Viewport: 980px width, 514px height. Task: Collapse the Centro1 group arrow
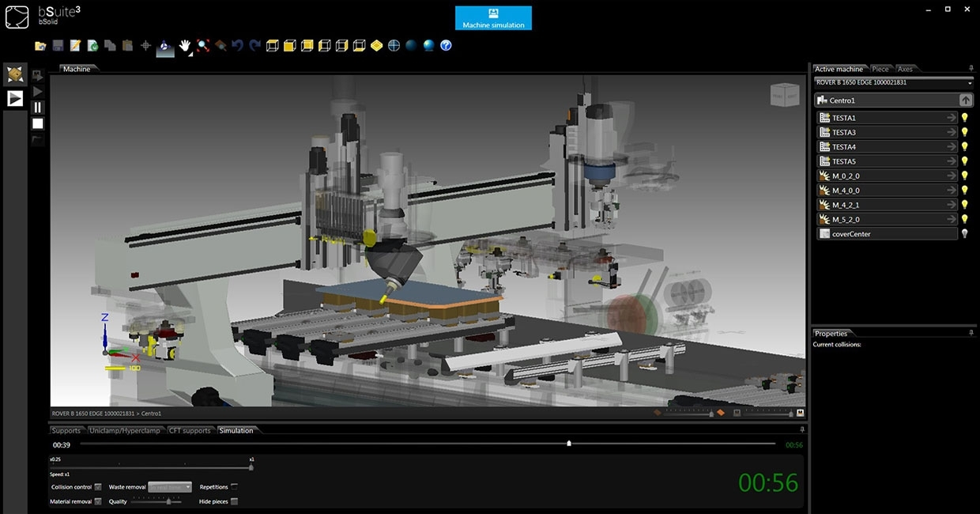(x=966, y=100)
